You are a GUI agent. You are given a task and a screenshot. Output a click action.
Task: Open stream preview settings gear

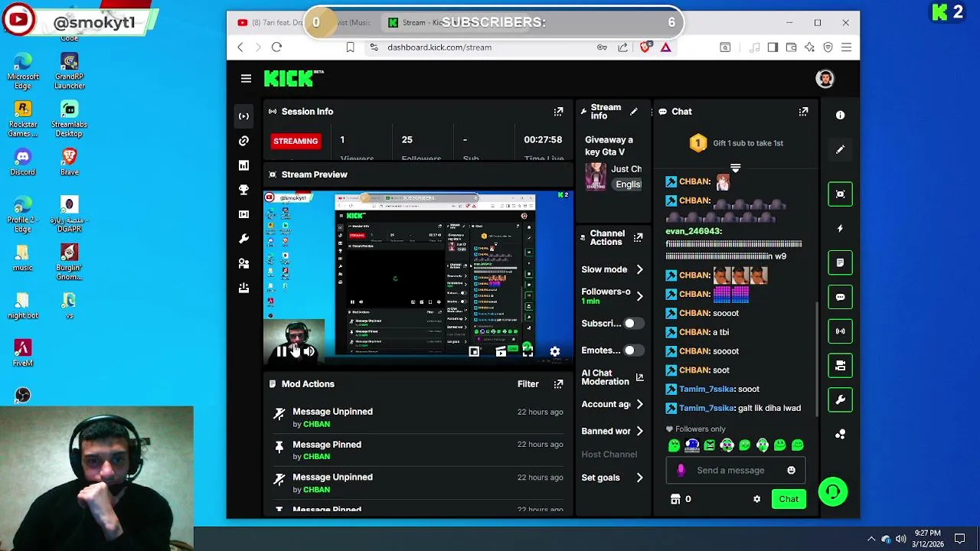(554, 352)
